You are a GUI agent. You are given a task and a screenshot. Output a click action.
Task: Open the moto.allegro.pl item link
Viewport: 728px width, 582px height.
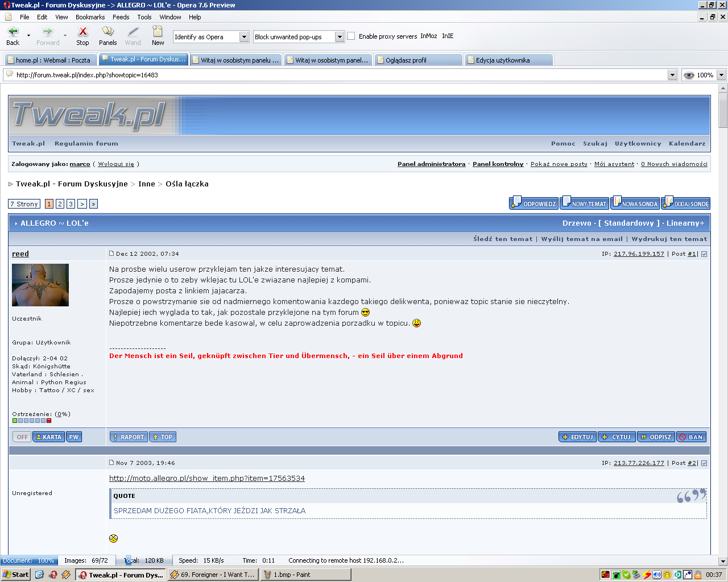(x=207, y=478)
